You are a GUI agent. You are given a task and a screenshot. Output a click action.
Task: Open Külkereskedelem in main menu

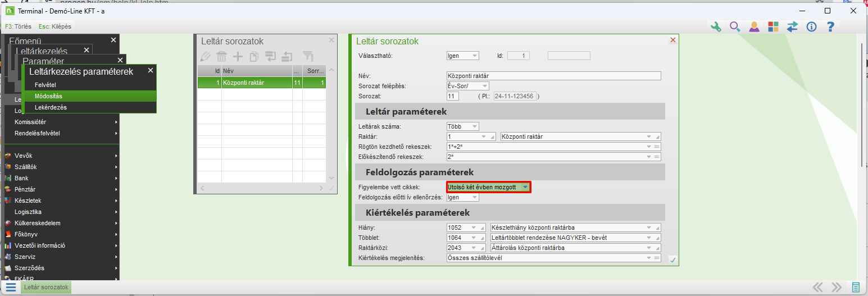[x=62, y=223]
